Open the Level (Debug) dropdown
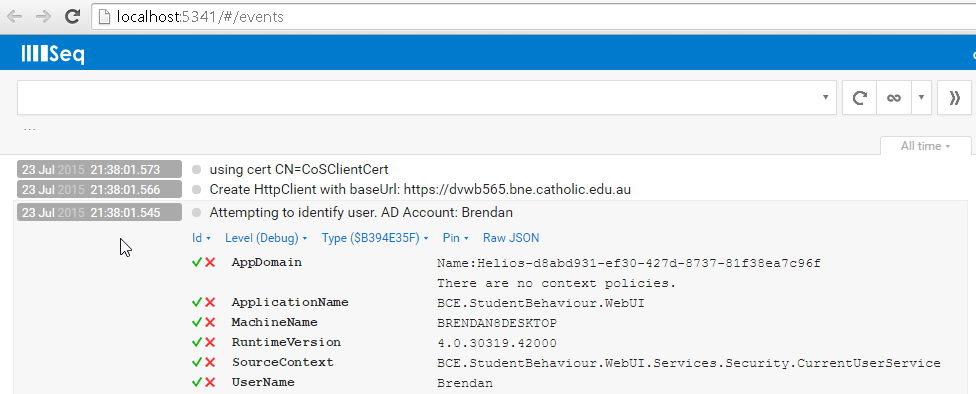976x394 pixels. click(266, 238)
